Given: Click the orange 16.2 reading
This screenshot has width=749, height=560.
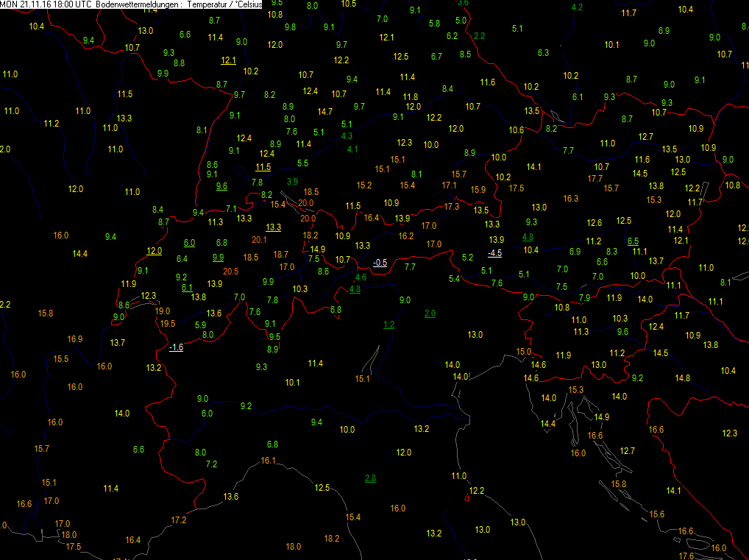Looking at the screenshot, I should [x=406, y=236].
